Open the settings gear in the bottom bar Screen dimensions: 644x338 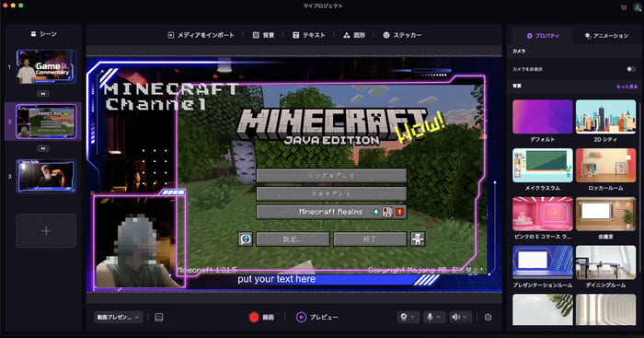click(x=488, y=317)
